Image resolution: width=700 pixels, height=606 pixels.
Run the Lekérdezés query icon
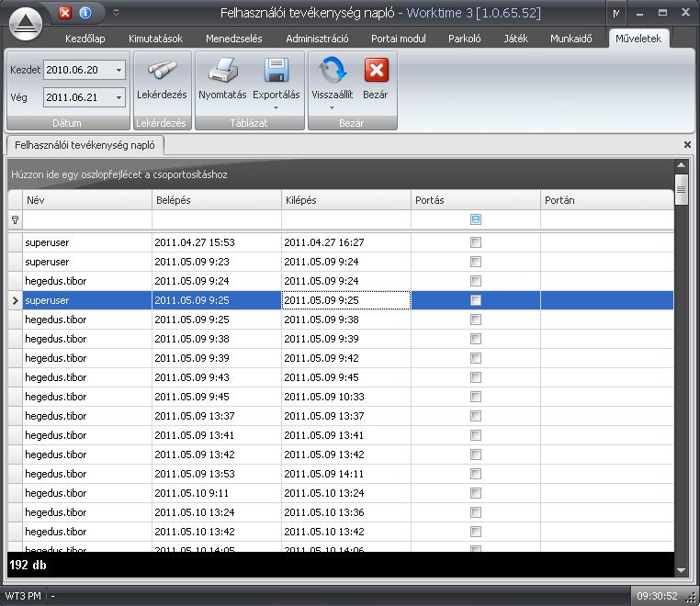coord(162,70)
